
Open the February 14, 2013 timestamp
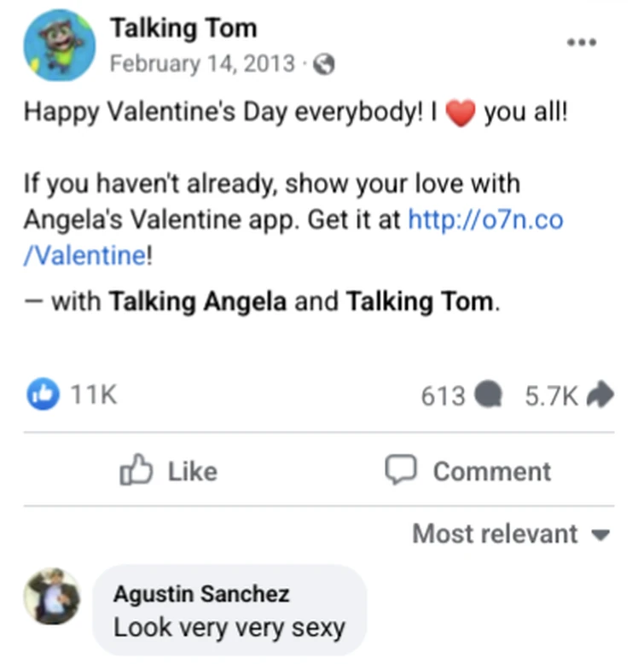[x=202, y=65]
